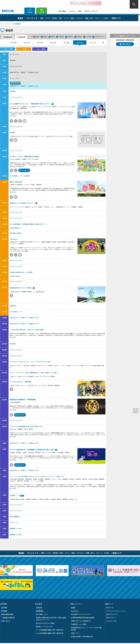Open X icon for SUNNY TIME
This screenshot has height=644, width=140.
(x=16, y=170)
